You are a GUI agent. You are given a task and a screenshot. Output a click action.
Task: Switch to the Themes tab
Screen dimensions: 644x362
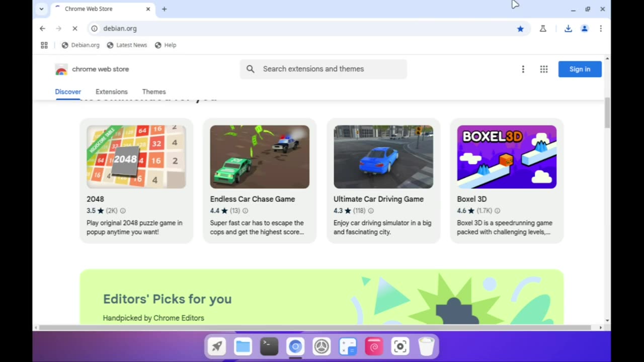[154, 92]
